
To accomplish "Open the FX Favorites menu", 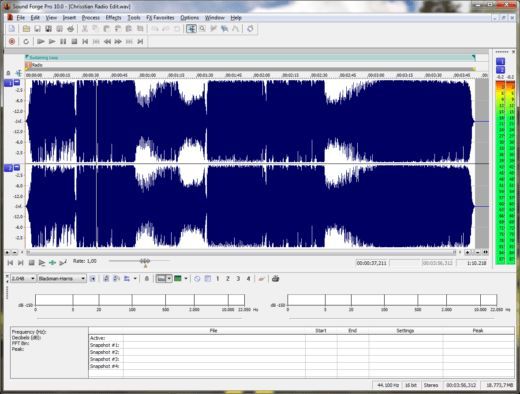I will (160, 18).
